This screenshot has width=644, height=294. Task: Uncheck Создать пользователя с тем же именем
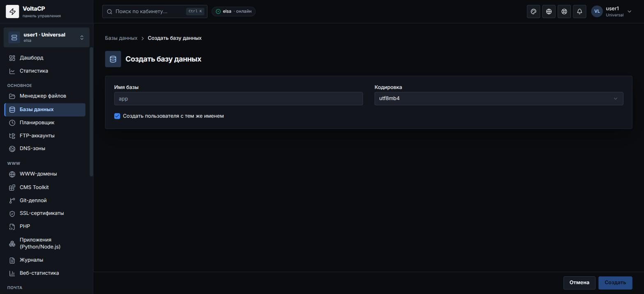117,116
